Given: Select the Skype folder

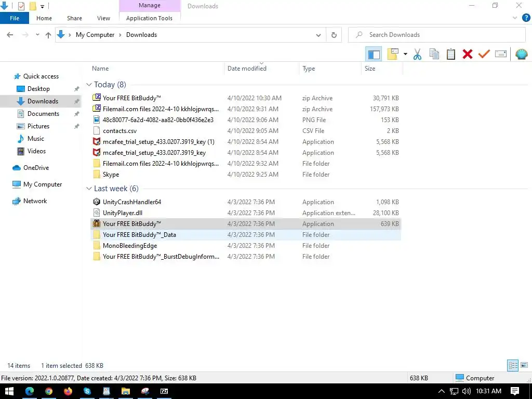Looking at the screenshot, I should pos(246,175).
